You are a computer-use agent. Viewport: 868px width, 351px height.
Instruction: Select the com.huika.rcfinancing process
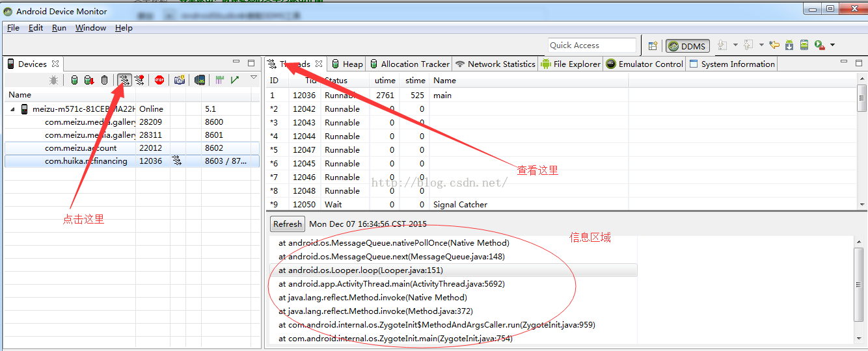[x=132, y=161]
